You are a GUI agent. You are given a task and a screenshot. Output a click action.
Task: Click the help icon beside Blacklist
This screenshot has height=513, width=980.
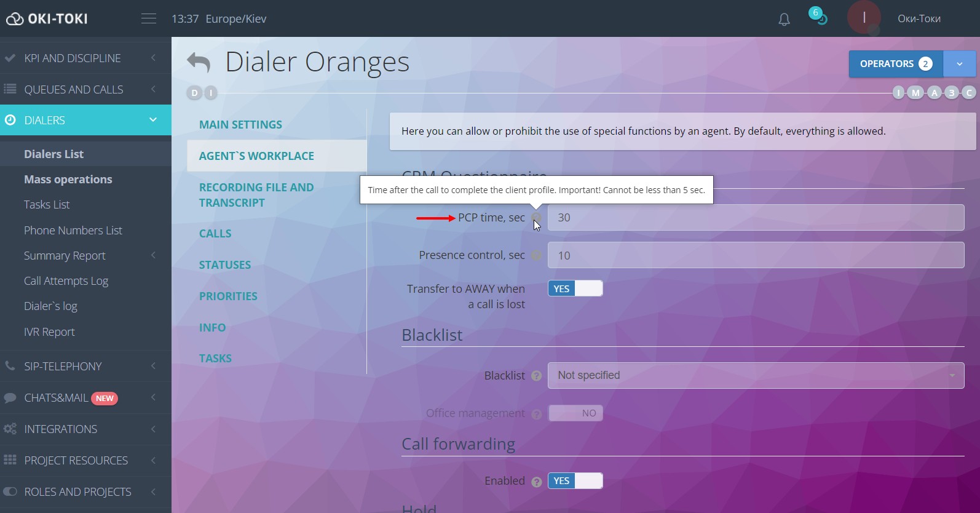[537, 376]
